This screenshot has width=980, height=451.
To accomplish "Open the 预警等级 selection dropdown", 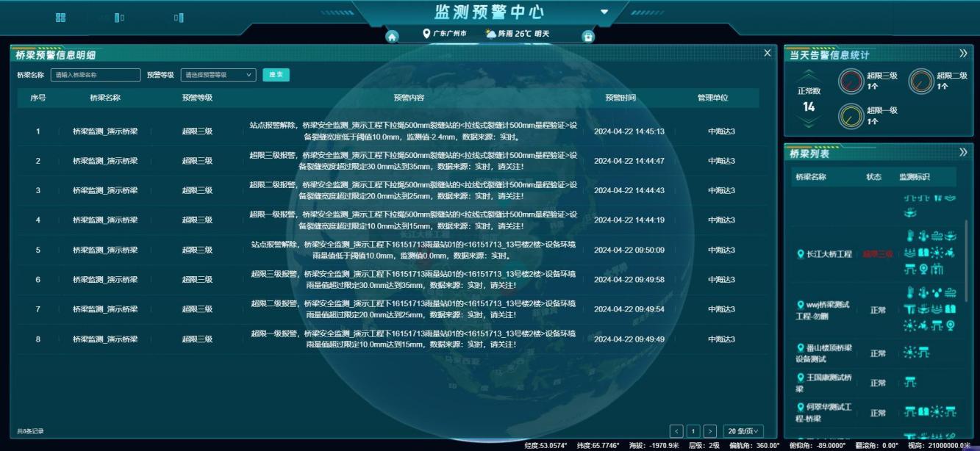I will 218,75.
